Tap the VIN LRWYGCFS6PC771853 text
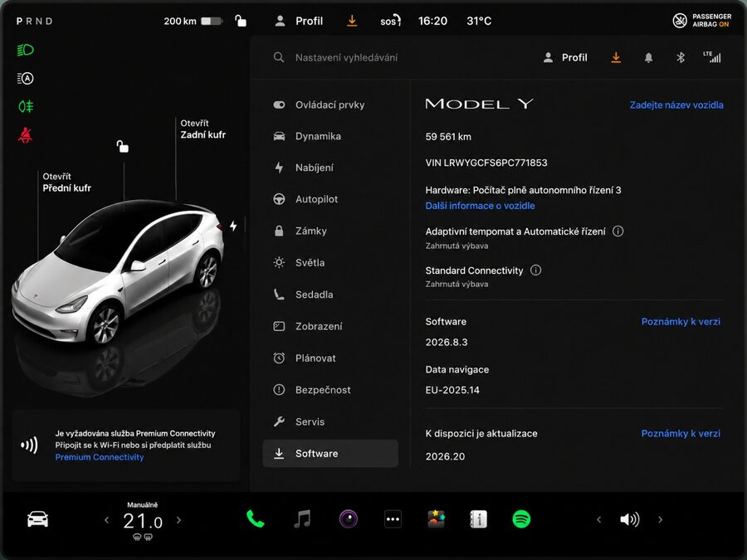Screen dimensions: 747x560 tap(486, 163)
